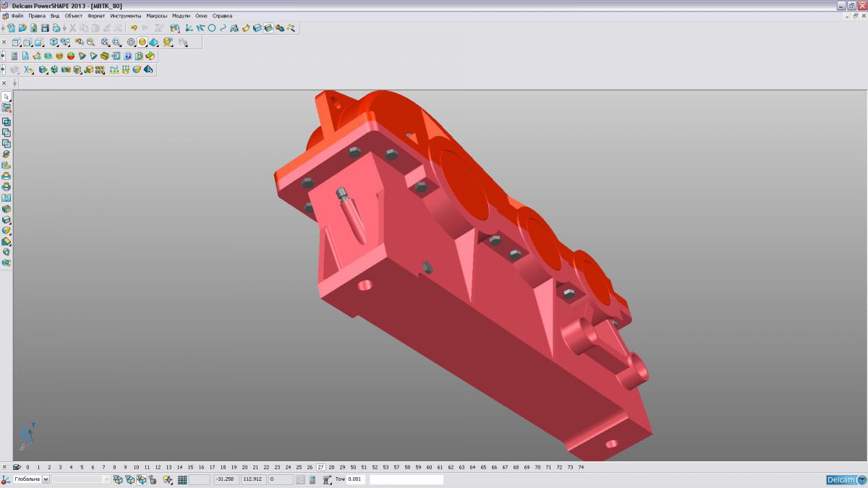
Task: Select the Workplane axes tool
Action: coord(187,27)
